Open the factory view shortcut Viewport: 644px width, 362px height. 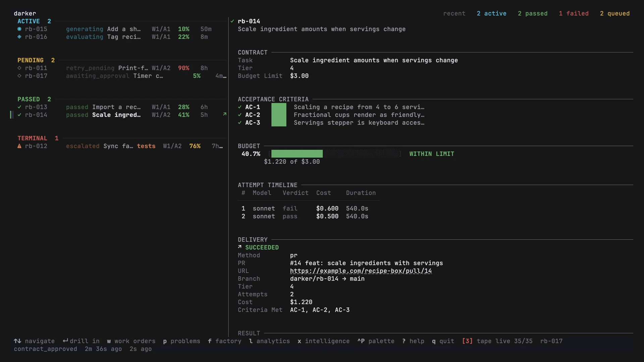click(x=224, y=341)
